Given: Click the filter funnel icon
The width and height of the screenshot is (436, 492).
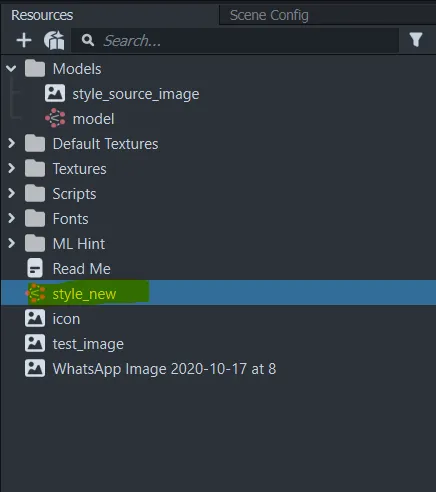Looking at the screenshot, I should (x=416, y=40).
